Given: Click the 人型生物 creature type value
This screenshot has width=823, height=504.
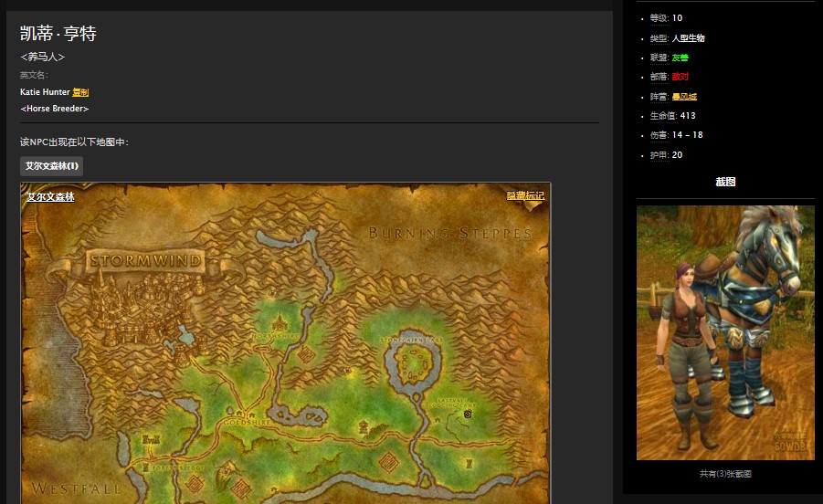Looking at the screenshot, I should click(688, 38).
